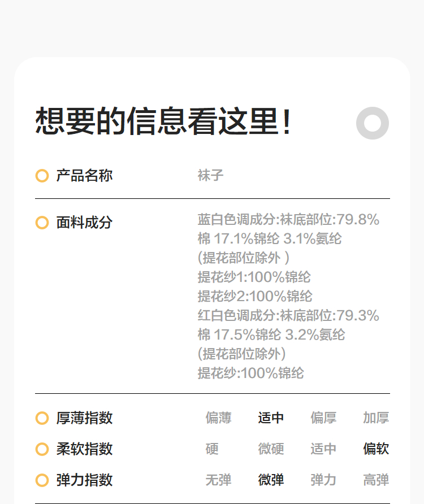Click the 想要的信息看这里 heading

point(163,121)
